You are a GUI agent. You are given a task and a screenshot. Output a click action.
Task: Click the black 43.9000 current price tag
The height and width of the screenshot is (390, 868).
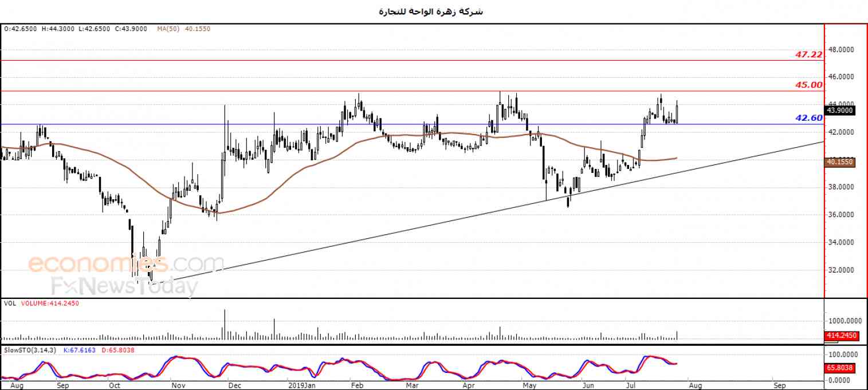840,111
